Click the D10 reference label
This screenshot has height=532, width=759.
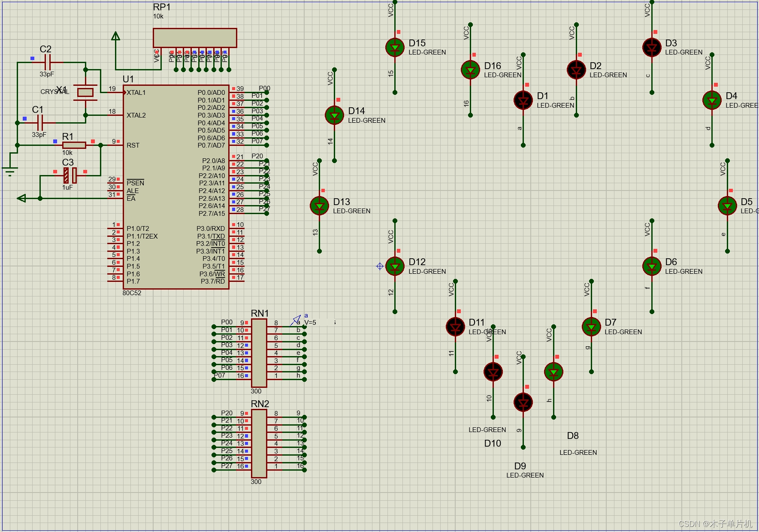coord(493,443)
